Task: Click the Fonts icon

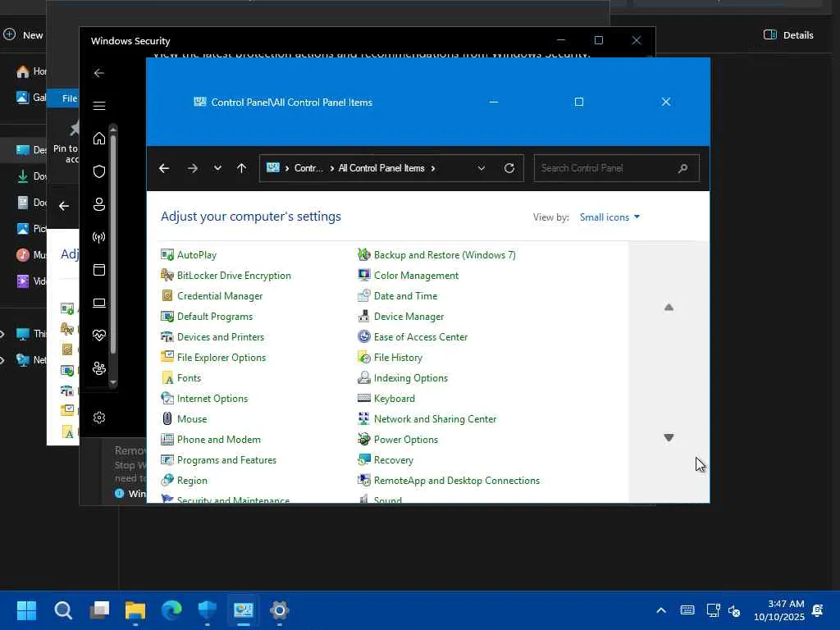Action: (x=167, y=377)
